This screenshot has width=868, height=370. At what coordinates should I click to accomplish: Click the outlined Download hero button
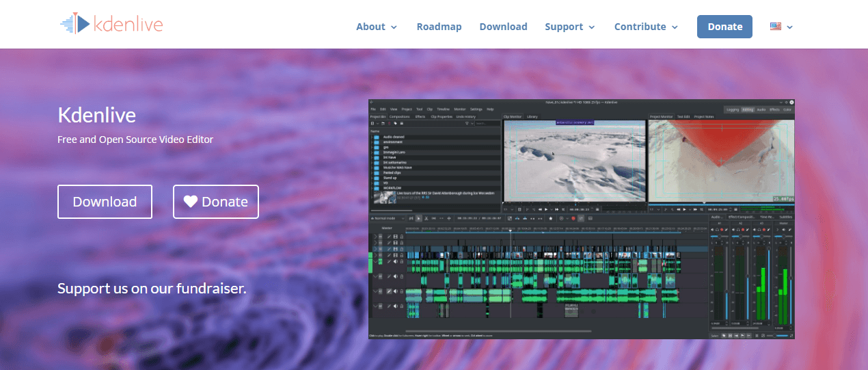[x=105, y=202]
